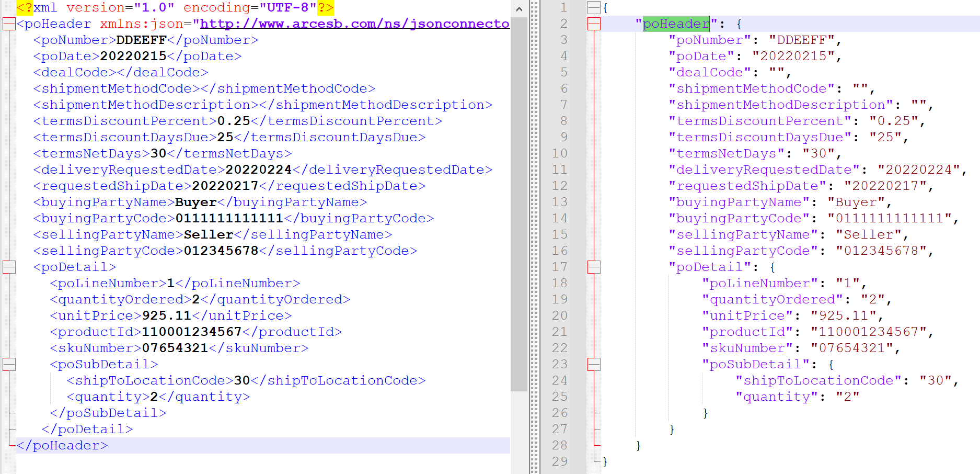Click the "Buyer" value in JSON
Screen dimensions: 980x474
point(856,202)
